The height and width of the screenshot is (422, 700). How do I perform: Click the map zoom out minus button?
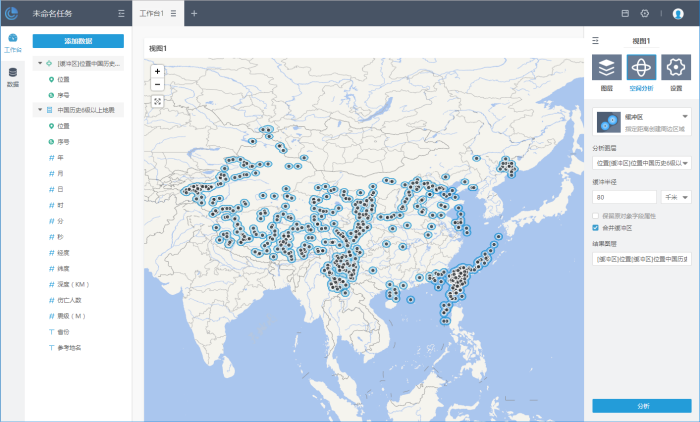[157, 85]
